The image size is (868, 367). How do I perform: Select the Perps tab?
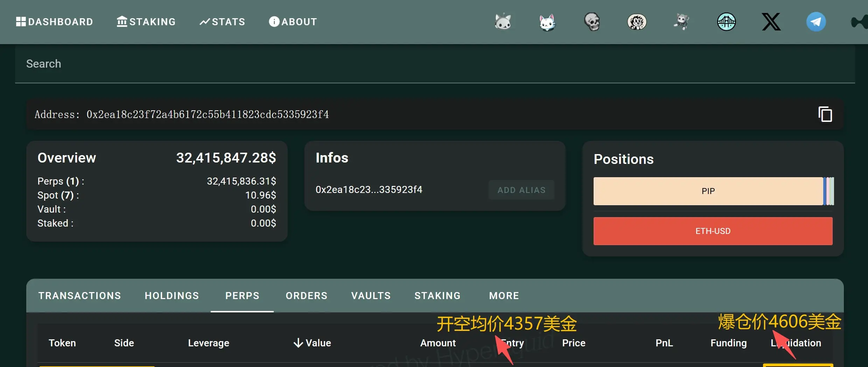242,296
